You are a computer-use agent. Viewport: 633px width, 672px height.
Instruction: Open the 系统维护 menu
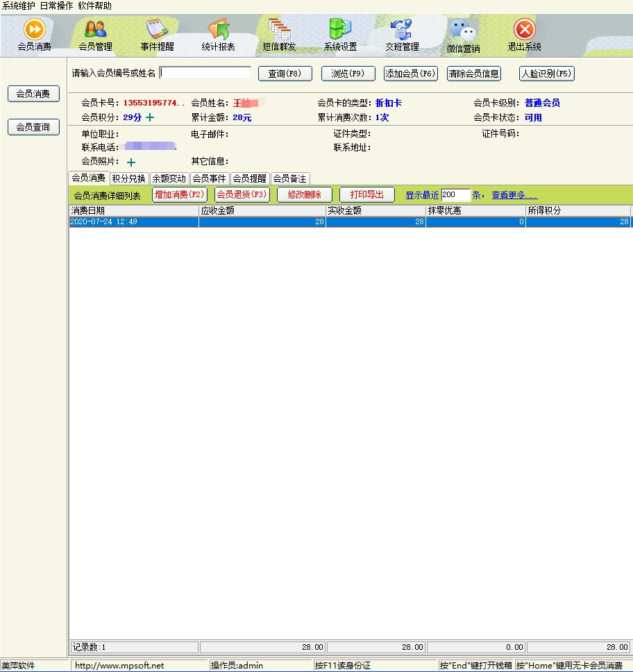click(19, 6)
